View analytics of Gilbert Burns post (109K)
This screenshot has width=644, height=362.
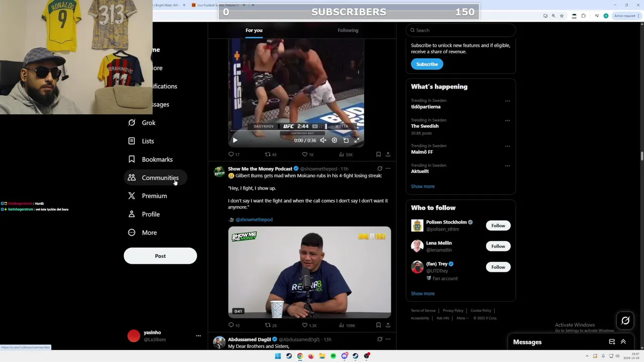click(x=347, y=325)
